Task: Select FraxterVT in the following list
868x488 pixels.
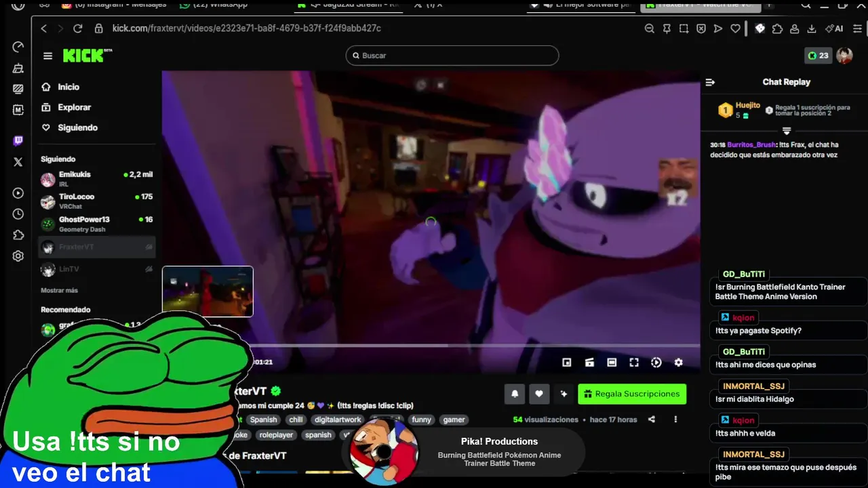Action: click(x=97, y=247)
